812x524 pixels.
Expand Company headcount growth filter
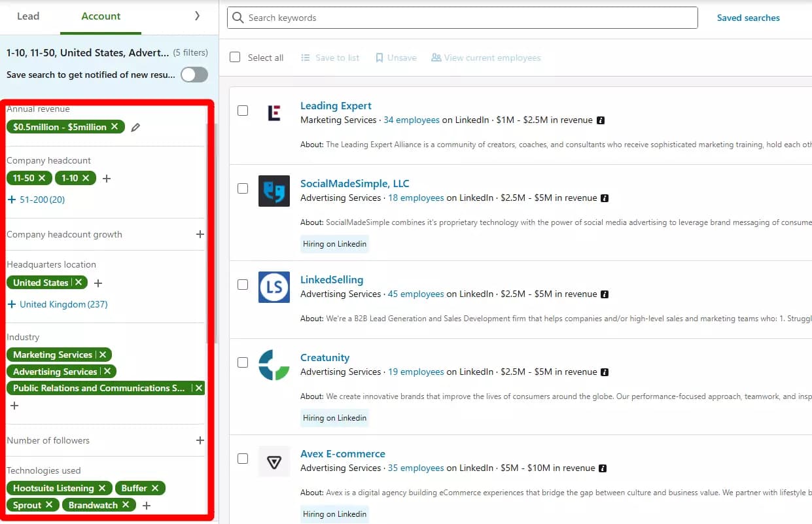coord(200,234)
